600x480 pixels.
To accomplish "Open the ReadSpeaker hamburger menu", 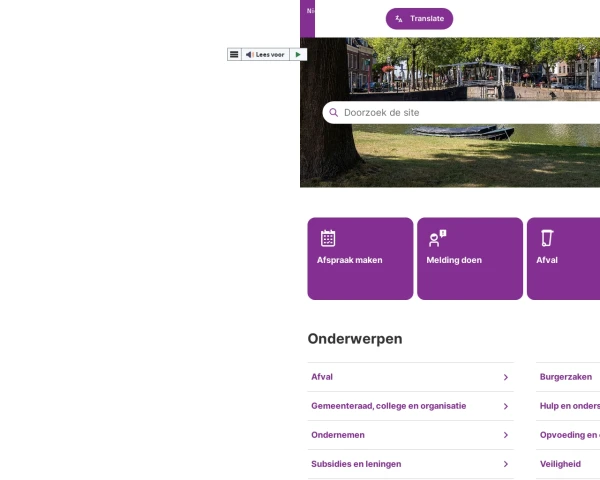I will coord(234,55).
